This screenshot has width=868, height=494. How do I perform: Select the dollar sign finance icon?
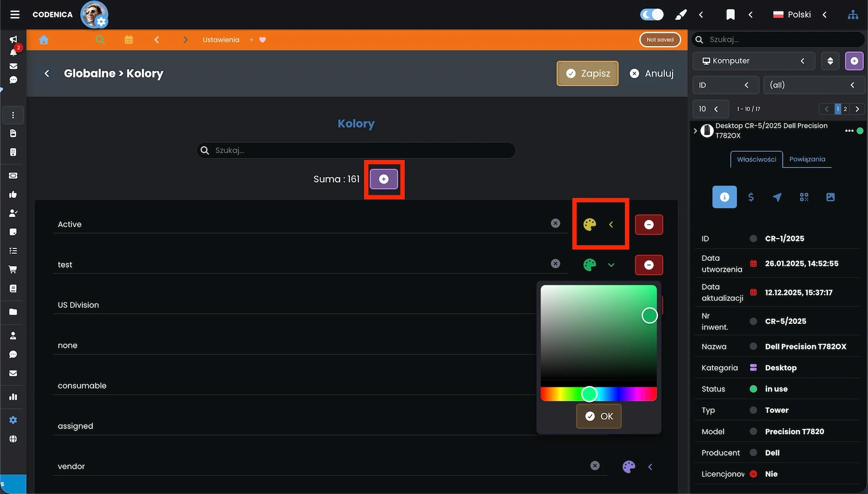(x=751, y=197)
